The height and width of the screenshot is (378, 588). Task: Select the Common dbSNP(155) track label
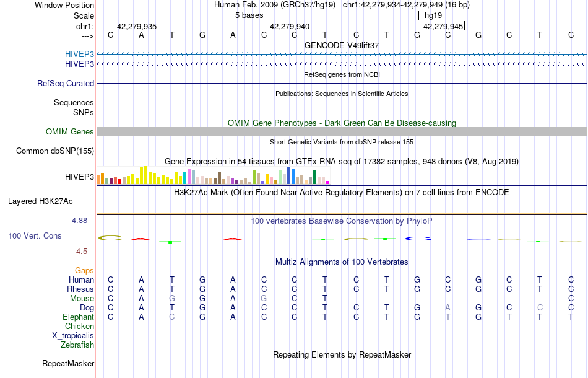[54, 151]
